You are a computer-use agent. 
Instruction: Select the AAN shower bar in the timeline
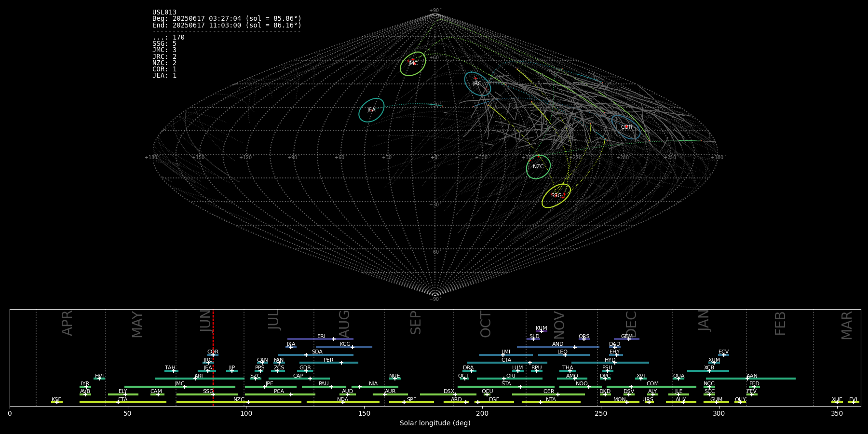[751, 379]
